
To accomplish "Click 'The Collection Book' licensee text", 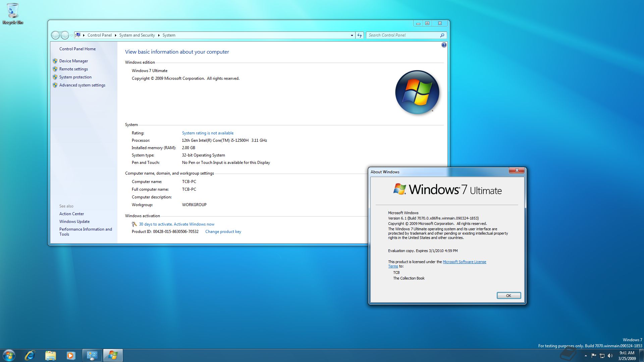I will [x=409, y=278].
